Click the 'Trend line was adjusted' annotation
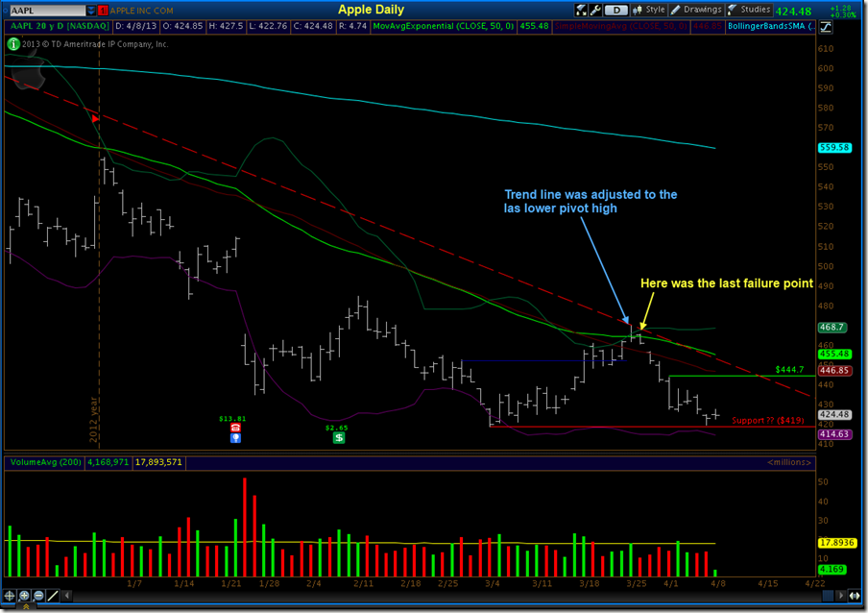 point(591,202)
